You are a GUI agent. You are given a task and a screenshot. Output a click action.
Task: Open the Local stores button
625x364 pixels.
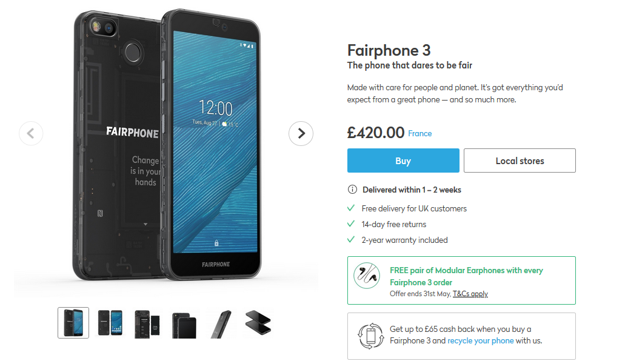click(x=520, y=160)
